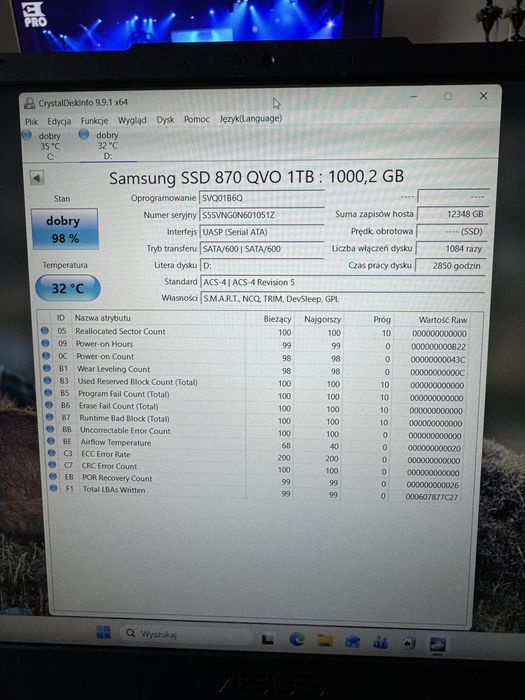Click the status dot of Runtime Bad Block
This screenshot has height=700, width=525.
[50, 417]
